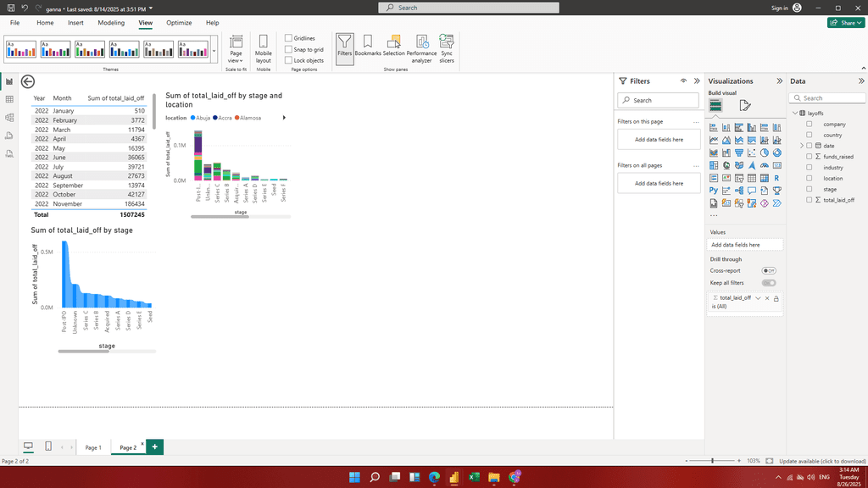
Task: Switch to Model view in left sidebar
Action: (9, 117)
